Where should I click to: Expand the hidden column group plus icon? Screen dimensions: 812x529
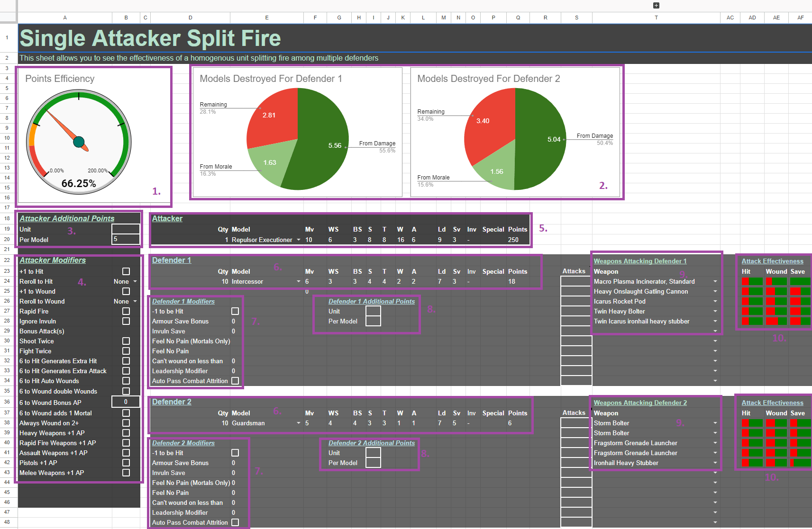(x=656, y=6)
